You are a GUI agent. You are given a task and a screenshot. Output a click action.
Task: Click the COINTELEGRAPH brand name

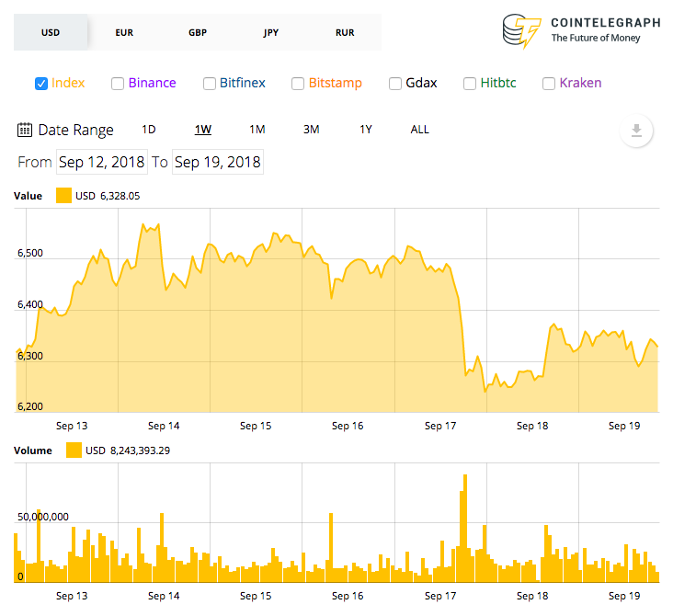606,23
